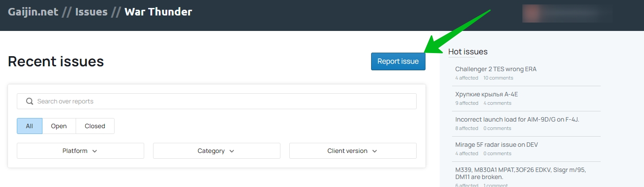Viewport: 644px width, 187px height.
Task: Focus the Search over reports field
Action: tap(217, 101)
